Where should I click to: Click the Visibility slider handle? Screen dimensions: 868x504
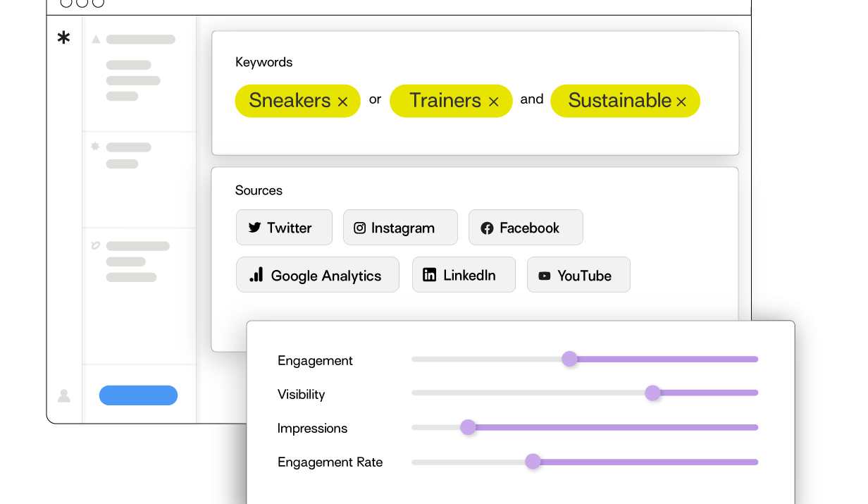click(x=653, y=393)
